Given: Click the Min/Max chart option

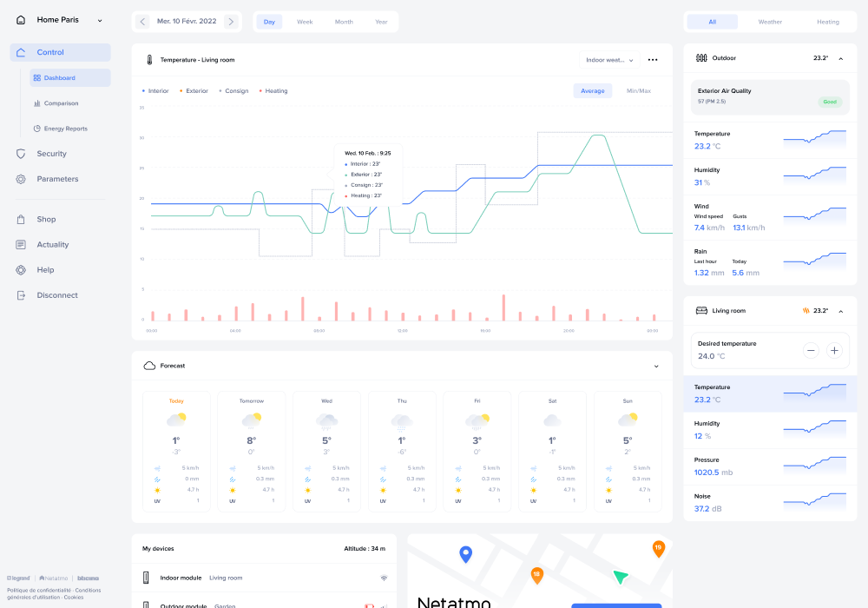Looking at the screenshot, I should pyautogui.click(x=637, y=89).
